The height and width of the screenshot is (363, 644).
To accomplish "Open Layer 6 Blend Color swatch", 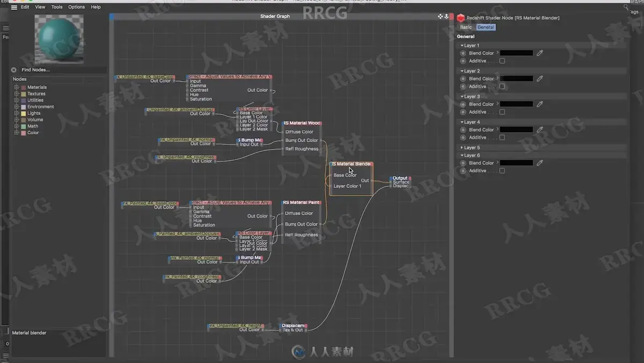I will [517, 163].
